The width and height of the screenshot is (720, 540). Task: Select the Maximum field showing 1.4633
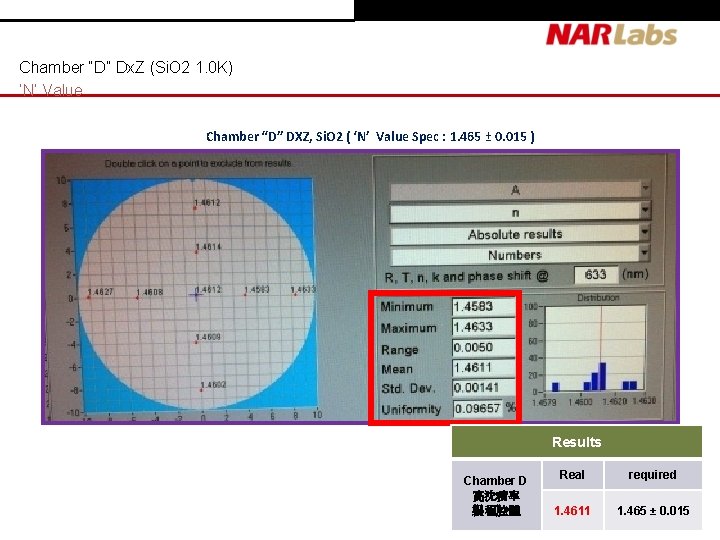tap(484, 327)
